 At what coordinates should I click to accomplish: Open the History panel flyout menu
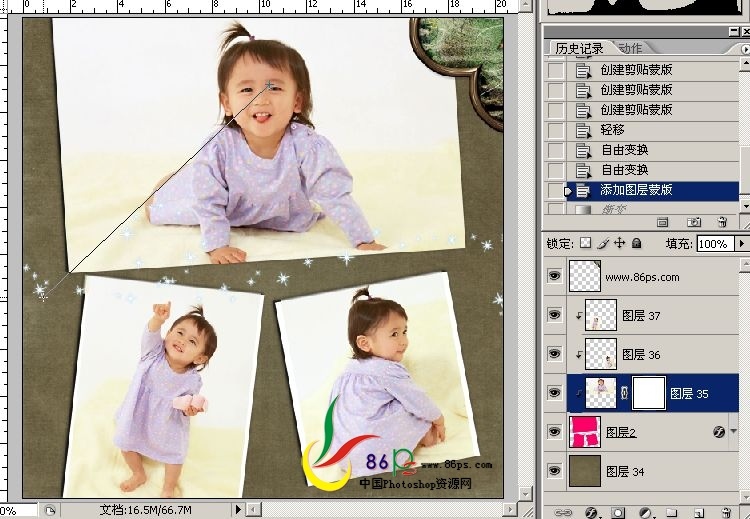pyautogui.click(x=745, y=49)
